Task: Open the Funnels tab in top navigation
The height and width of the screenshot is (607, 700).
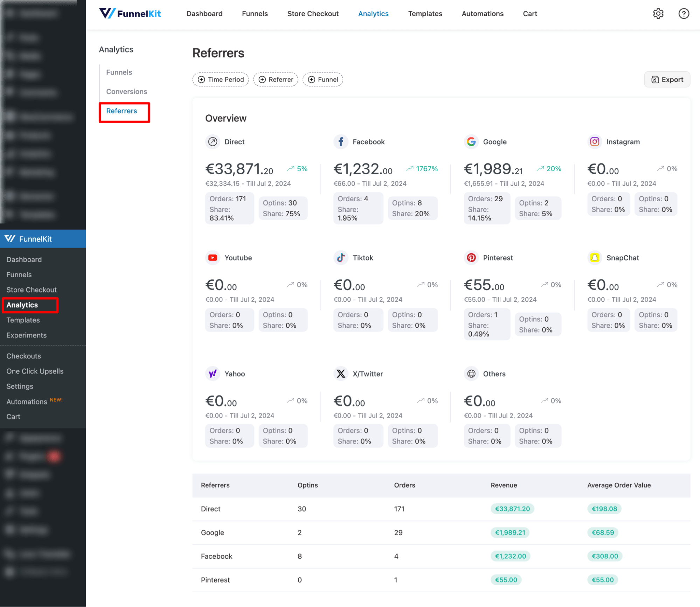Action: (255, 14)
